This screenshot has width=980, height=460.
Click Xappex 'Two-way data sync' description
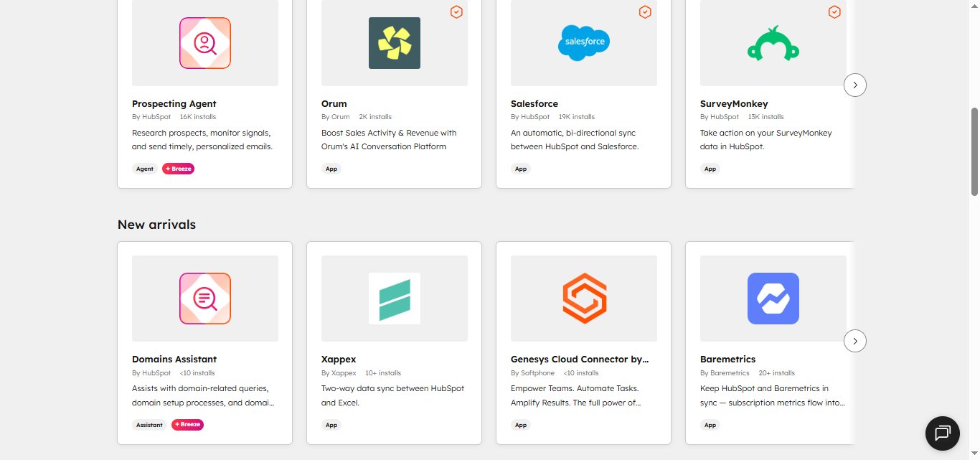tap(392, 395)
